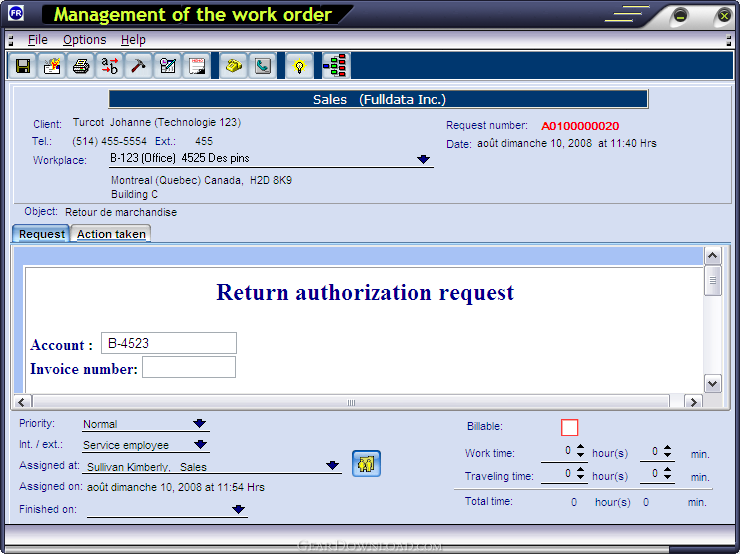Click the vertical scrollbar down arrow

(x=713, y=383)
